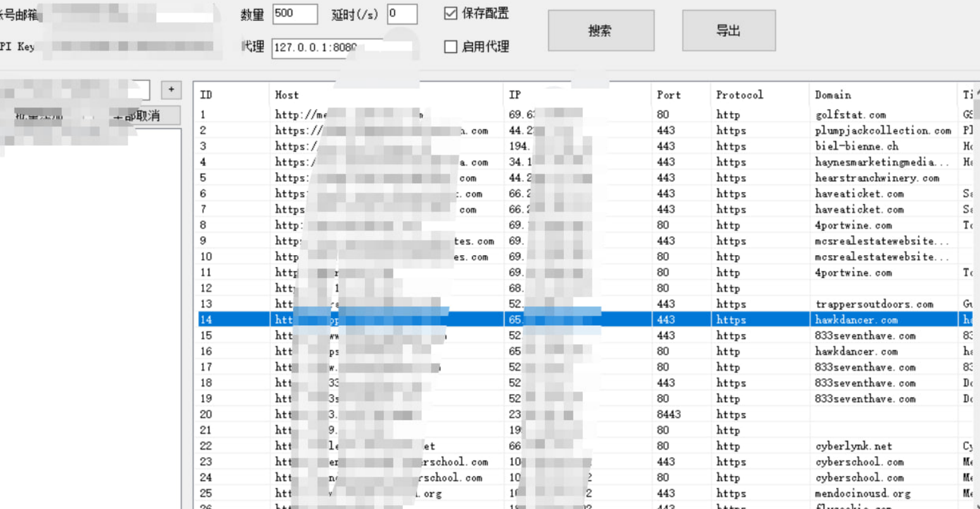Click the https protocol cell in row 2
Viewport: 980px width, 509px height.
731,131
